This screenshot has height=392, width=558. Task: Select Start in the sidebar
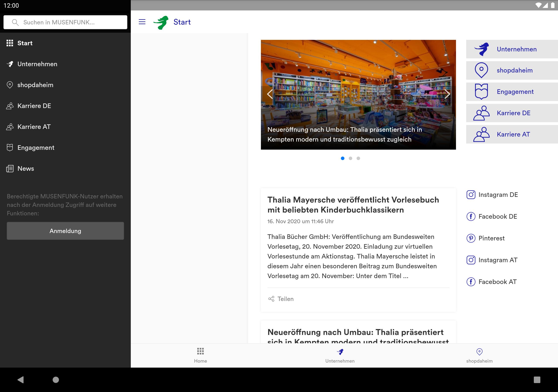pos(65,43)
